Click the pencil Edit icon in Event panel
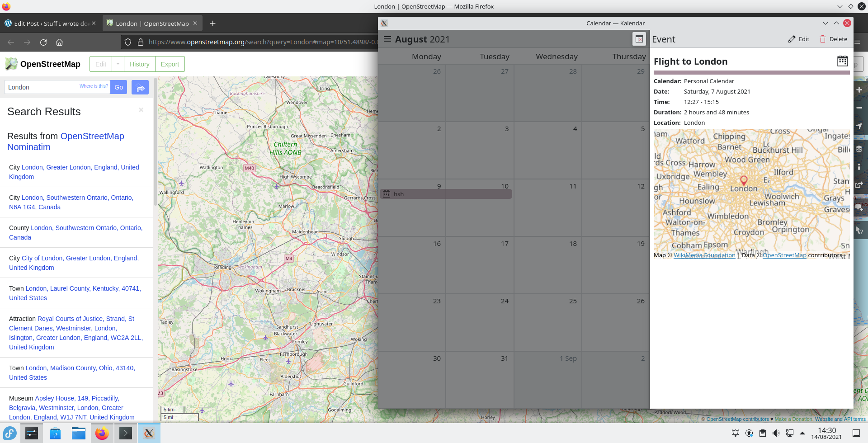 pos(792,39)
